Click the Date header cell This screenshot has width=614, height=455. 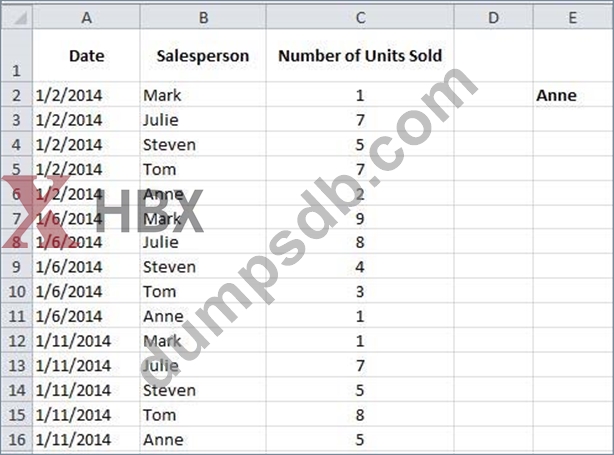pos(86,56)
